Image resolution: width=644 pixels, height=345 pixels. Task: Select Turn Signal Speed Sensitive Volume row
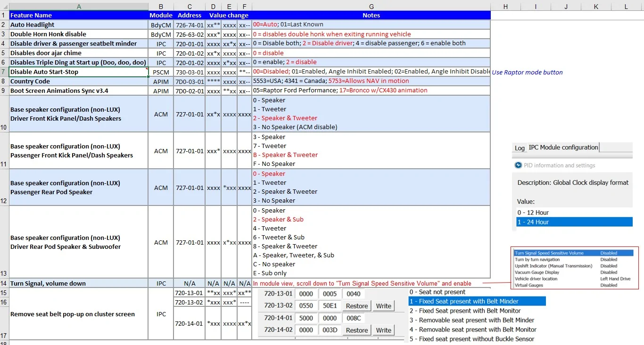[573, 253]
